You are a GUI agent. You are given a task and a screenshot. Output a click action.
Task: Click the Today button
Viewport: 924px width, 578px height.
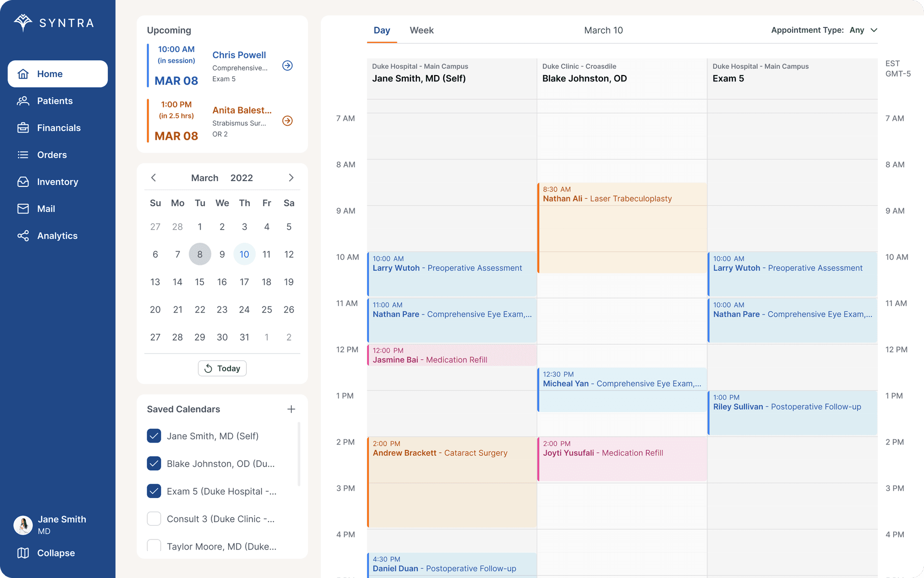[x=222, y=368]
